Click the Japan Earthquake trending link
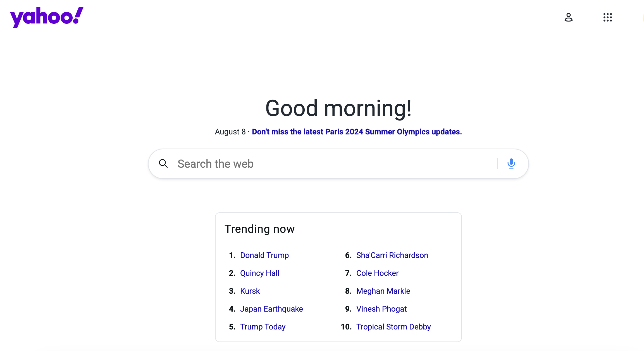The image size is (644, 351). pyautogui.click(x=271, y=309)
